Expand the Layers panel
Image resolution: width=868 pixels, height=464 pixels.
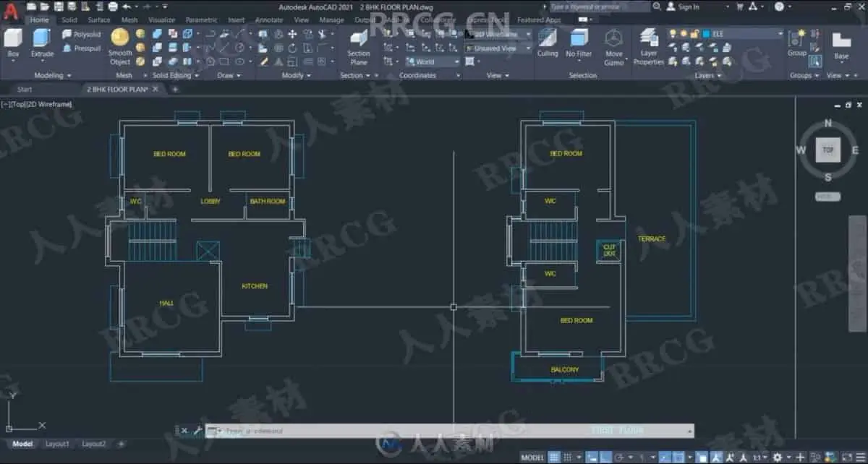(x=707, y=75)
